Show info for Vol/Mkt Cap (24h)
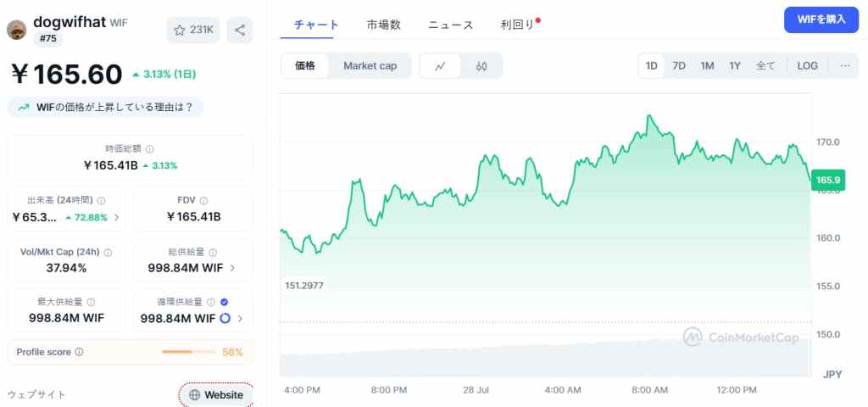 [x=108, y=252]
